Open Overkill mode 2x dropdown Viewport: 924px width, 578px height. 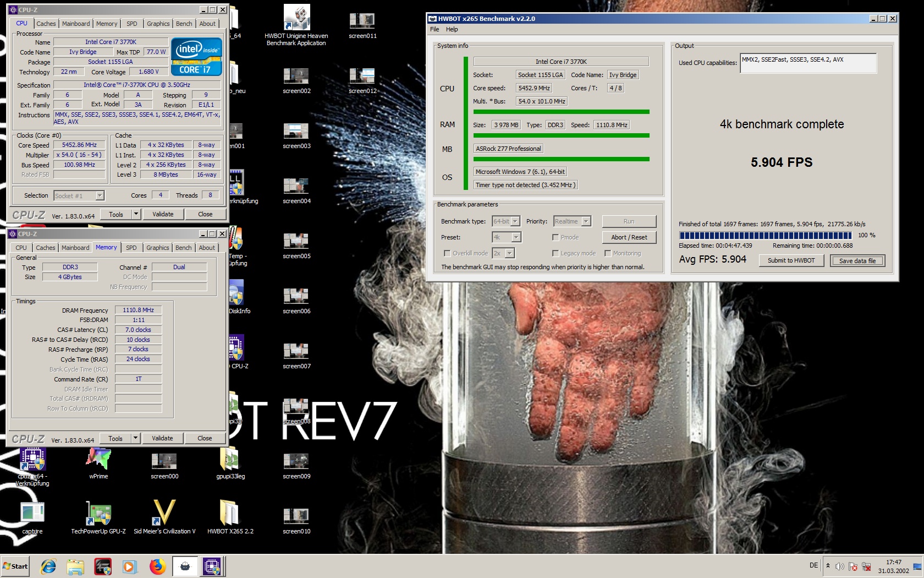pos(503,253)
